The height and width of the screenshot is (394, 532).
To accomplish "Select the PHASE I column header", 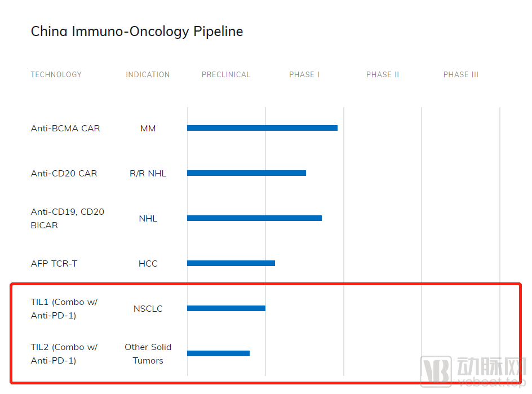I will (304, 74).
